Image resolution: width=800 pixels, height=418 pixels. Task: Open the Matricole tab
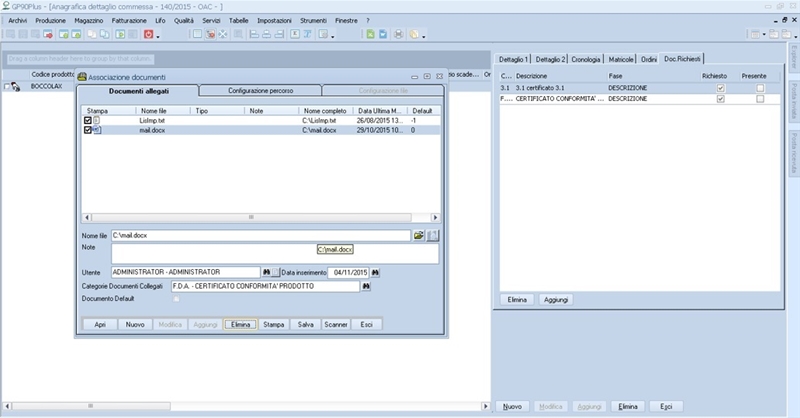tap(621, 59)
